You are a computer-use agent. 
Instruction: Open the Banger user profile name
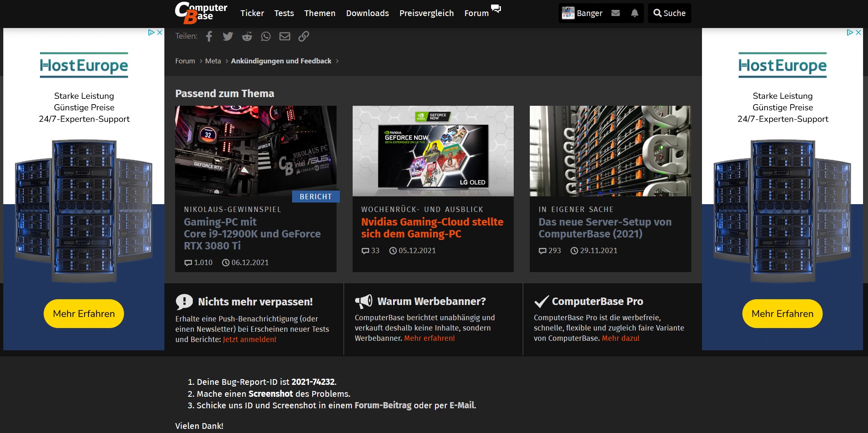click(590, 13)
